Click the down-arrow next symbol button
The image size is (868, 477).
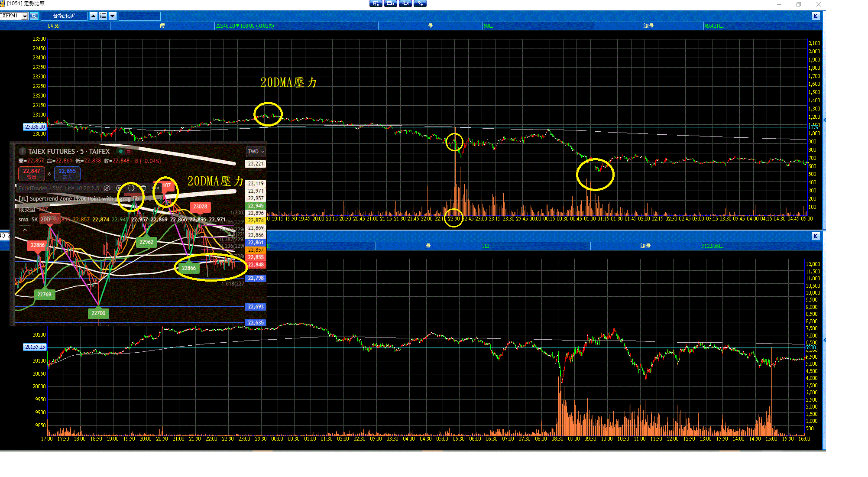113,16
